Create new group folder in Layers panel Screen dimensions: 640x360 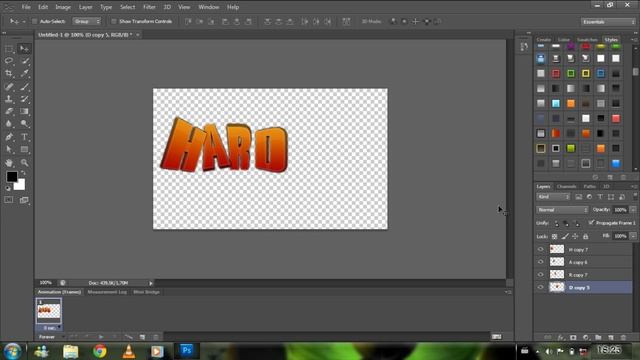coord(598,338)
